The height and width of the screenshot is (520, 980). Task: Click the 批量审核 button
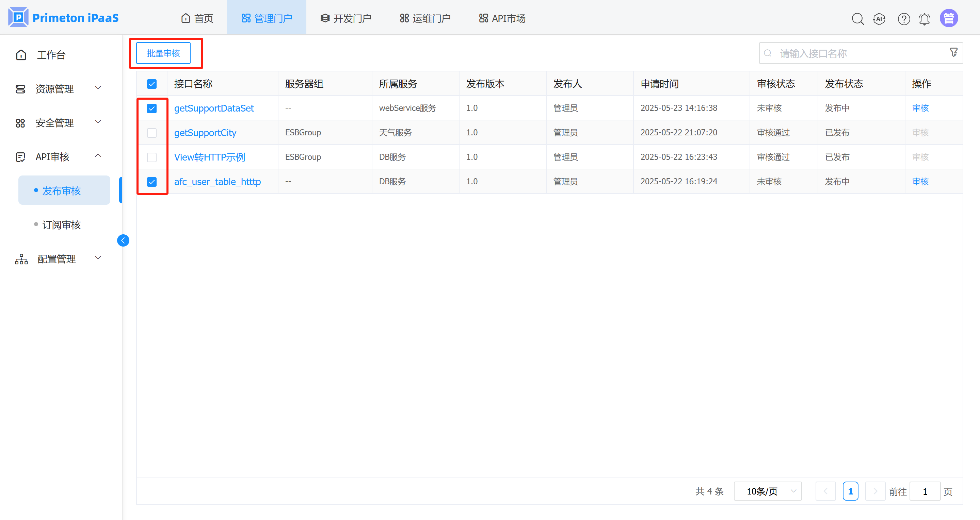[x=163, y=53]
